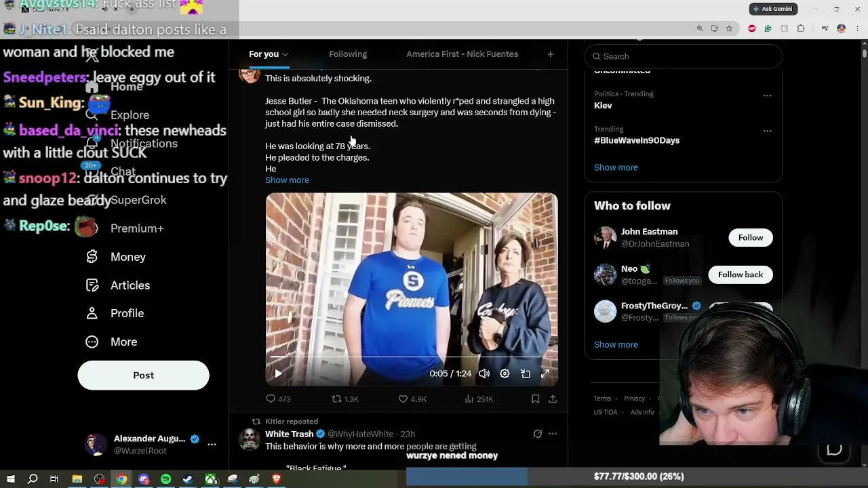868x488 pixels.
Task: Seek using the video progress bar
Action: click(x=412, y=357)
